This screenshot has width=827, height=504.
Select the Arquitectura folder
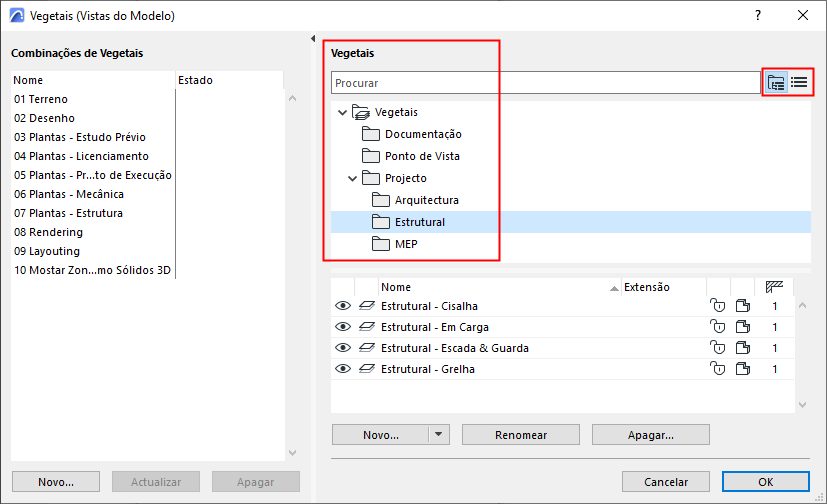tap(426, 200)
